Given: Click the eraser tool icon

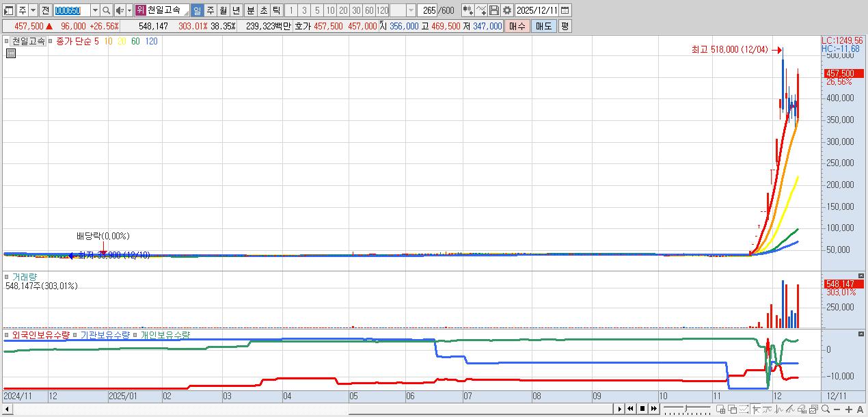Looking at the screenshot, I should point(802,409).
